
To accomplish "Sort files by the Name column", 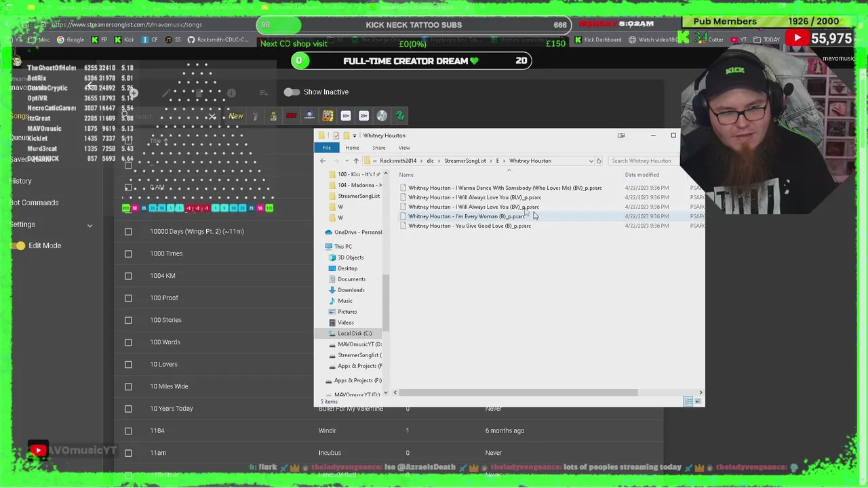I will [x=406, y=175].
